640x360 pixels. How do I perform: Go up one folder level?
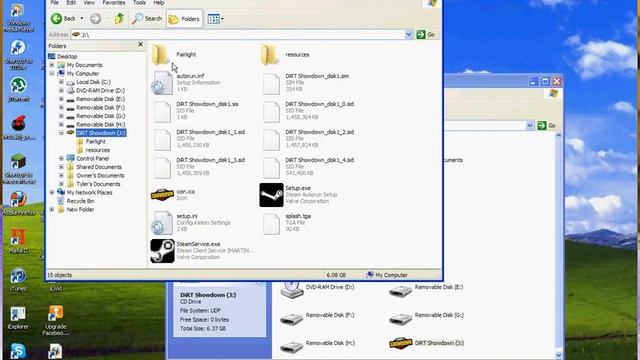[119, 18]
